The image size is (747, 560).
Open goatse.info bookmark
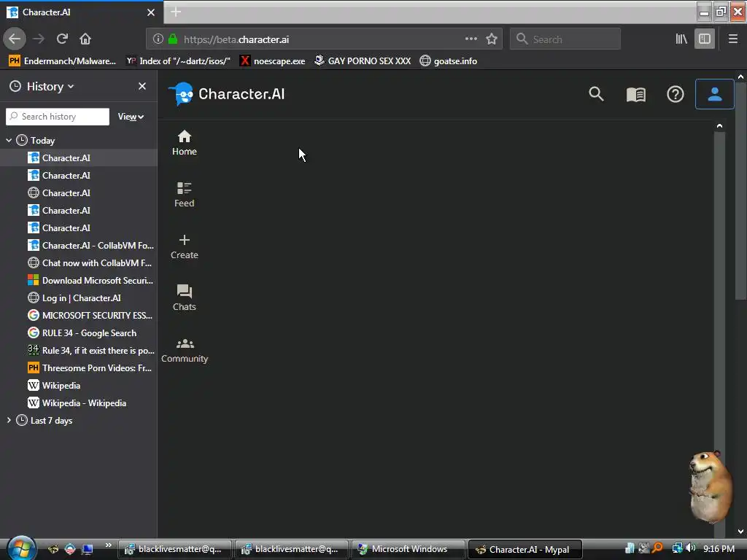click(x=449, y=61)
